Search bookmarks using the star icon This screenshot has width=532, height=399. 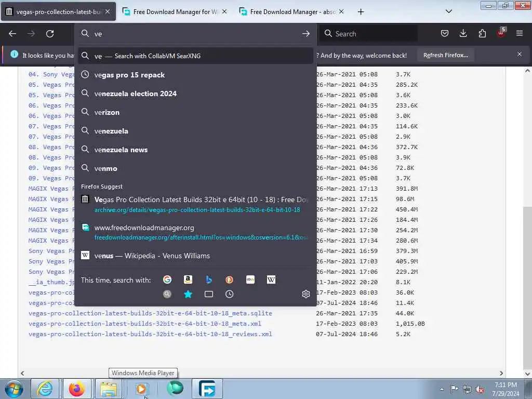[188, 294]
